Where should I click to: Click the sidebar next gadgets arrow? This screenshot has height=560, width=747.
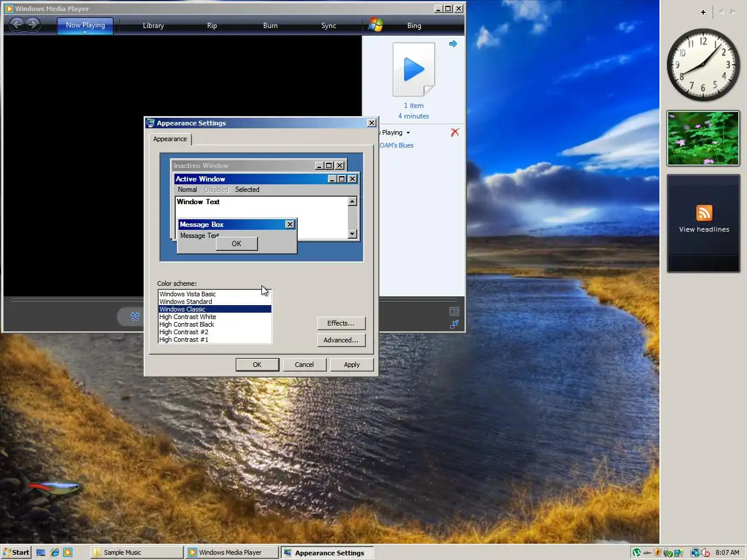click(x=733, y=12)
